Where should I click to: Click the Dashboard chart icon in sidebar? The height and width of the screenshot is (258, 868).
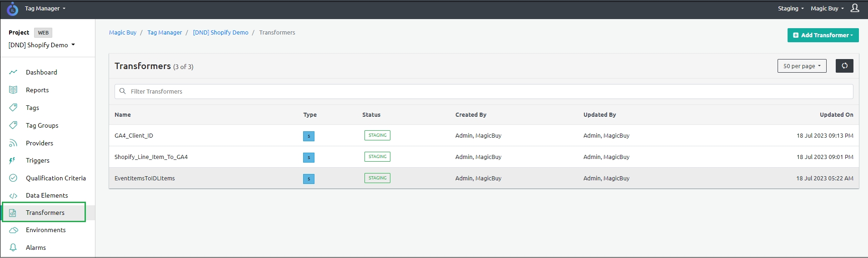pyautogui.click(x=13, y=72)
